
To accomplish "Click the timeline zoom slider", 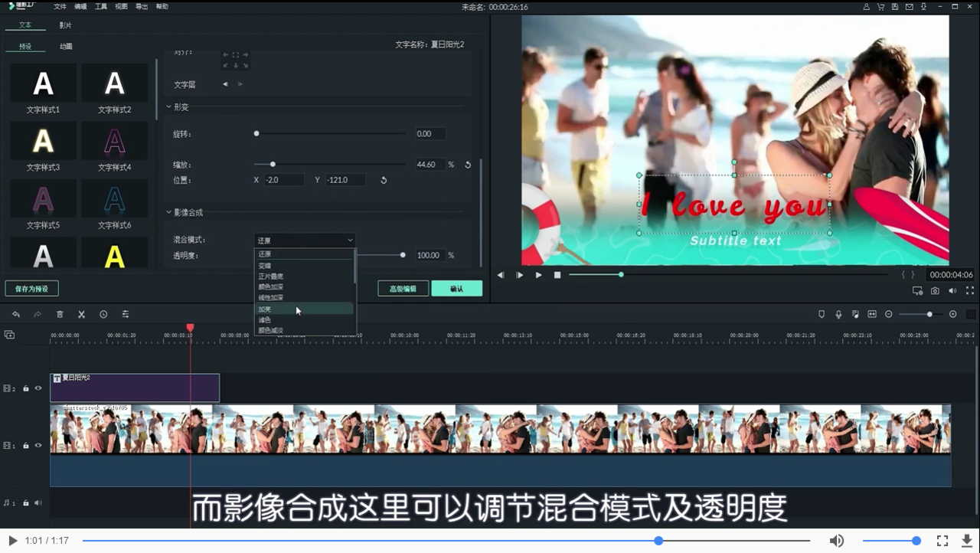I will click(x=929, y=314).
